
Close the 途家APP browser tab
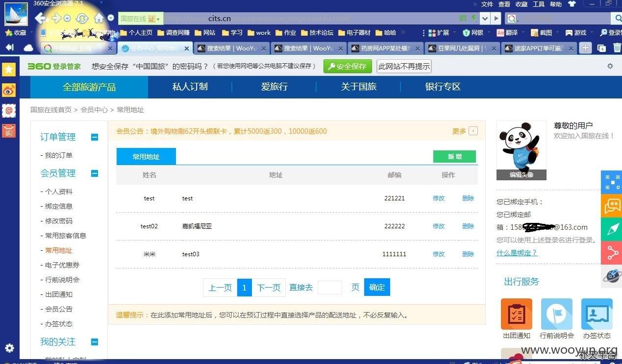571,49
